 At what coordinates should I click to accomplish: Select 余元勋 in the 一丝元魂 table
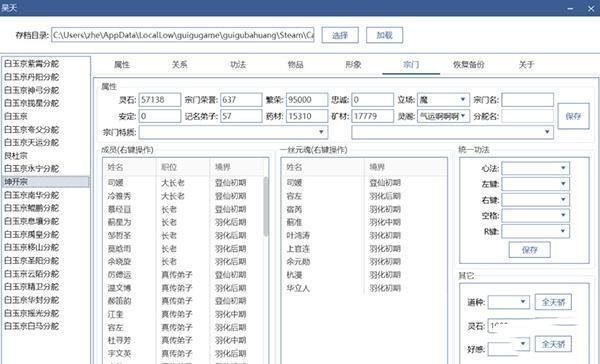click(x=364, y=261)
